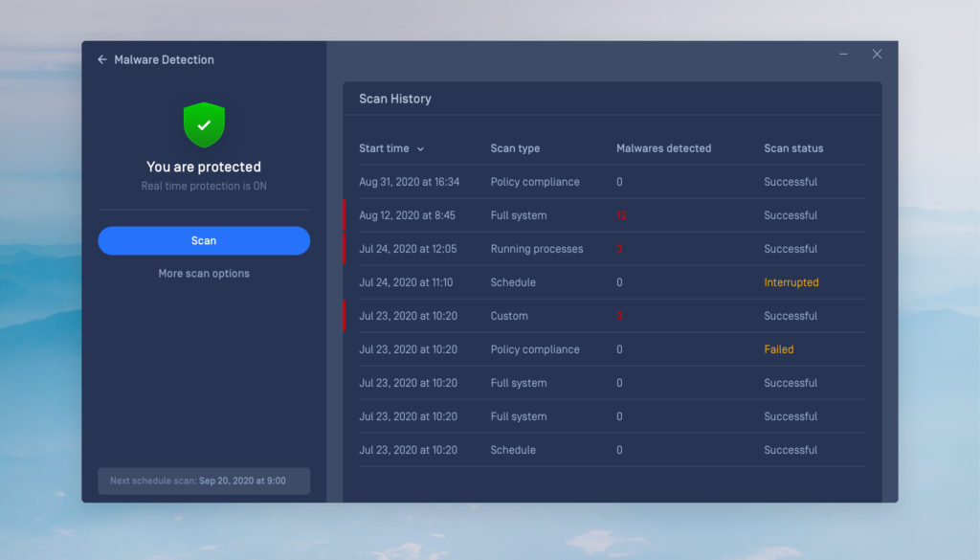
Task: Select the Aug 31 Policy compliance scan
Action: 535,182
